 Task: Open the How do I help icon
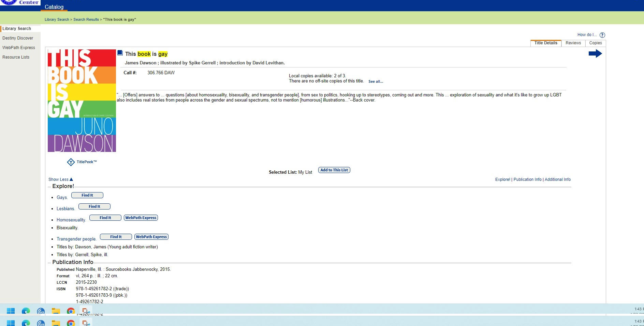[x=602, y=35]
